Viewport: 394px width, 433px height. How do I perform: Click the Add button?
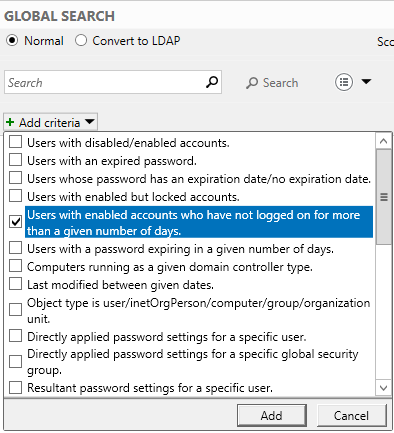[272, 415]
